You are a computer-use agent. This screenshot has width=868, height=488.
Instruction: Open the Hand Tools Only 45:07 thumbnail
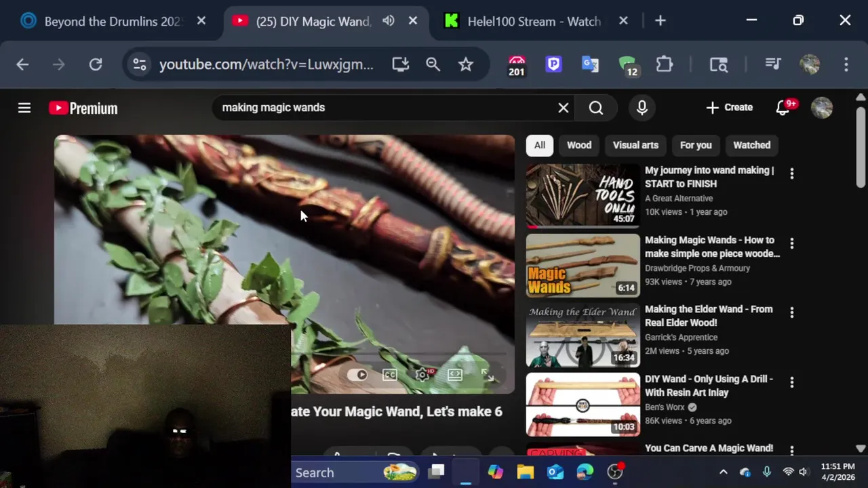click(x=583, y=195)
